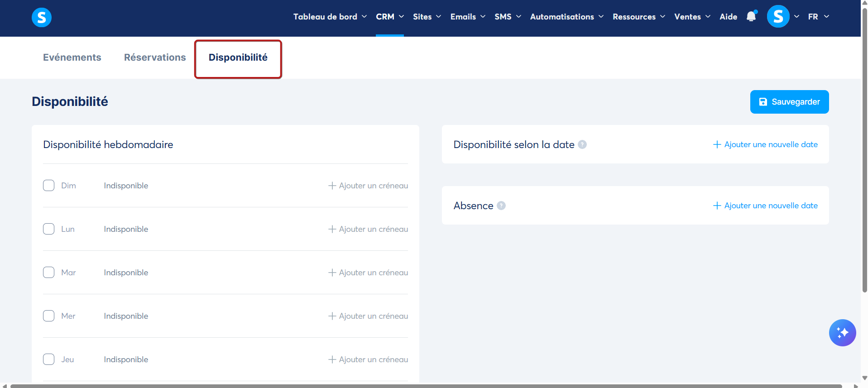Click Ajouter un créneau for Mar
Screen dimensions: 868x388
pyautogui.click(x=368, y=273)
